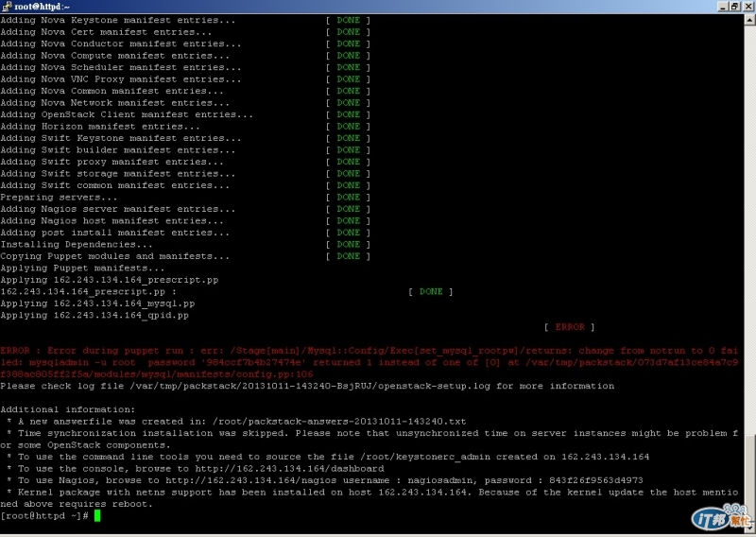Image resolution: width=756 pixels, height=537 pixels.
Task: Click the DONE status beside Horizon manifest line
Action: tap(348, 127)
